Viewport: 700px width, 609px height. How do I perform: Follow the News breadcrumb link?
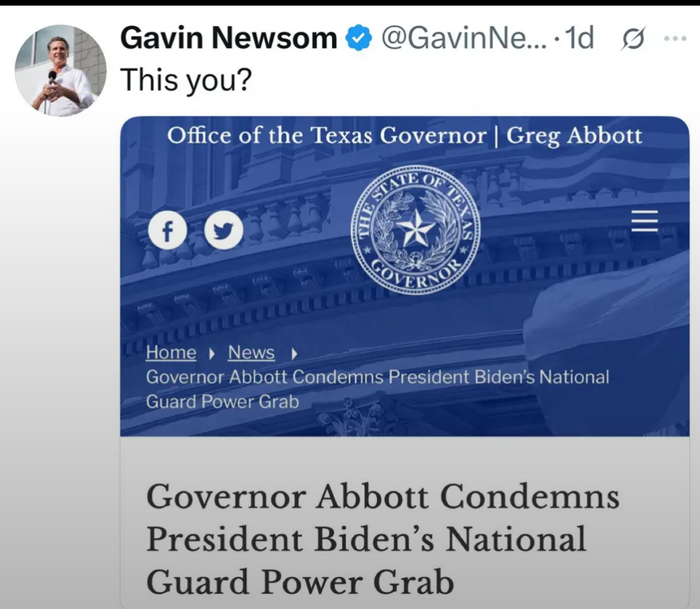coord(252,352)
